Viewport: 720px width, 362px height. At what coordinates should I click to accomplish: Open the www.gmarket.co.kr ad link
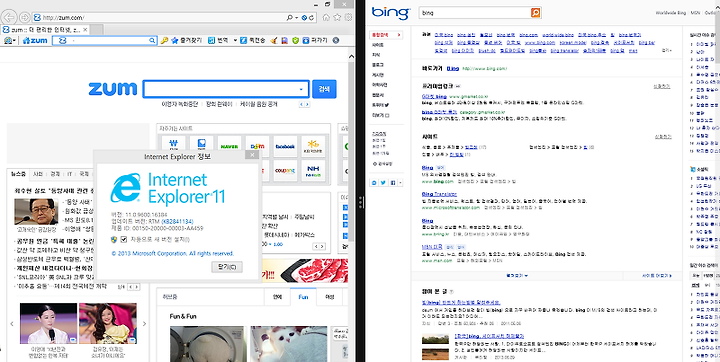click(x=467, y=97)
